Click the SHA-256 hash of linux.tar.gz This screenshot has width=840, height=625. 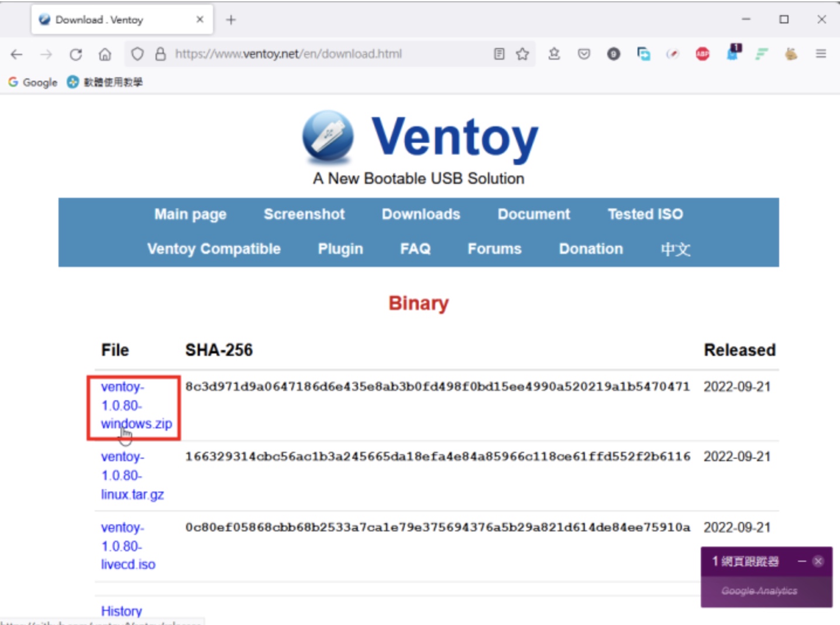coord(438,456)
